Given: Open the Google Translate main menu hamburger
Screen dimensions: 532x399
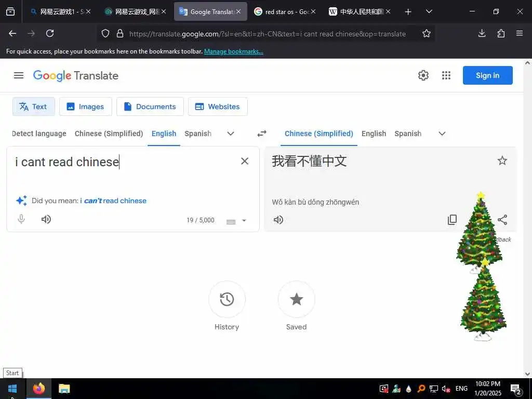Looking at the screenshot, I should (19, 75).
